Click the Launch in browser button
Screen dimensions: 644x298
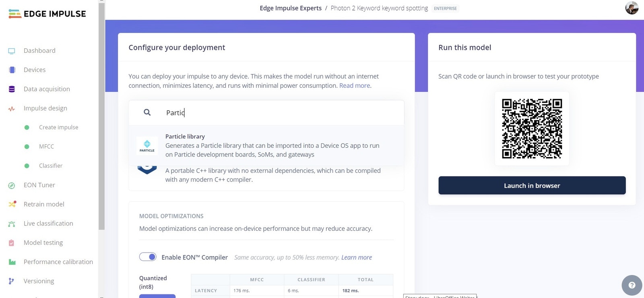pyautogui.click(x=532, y=185)
